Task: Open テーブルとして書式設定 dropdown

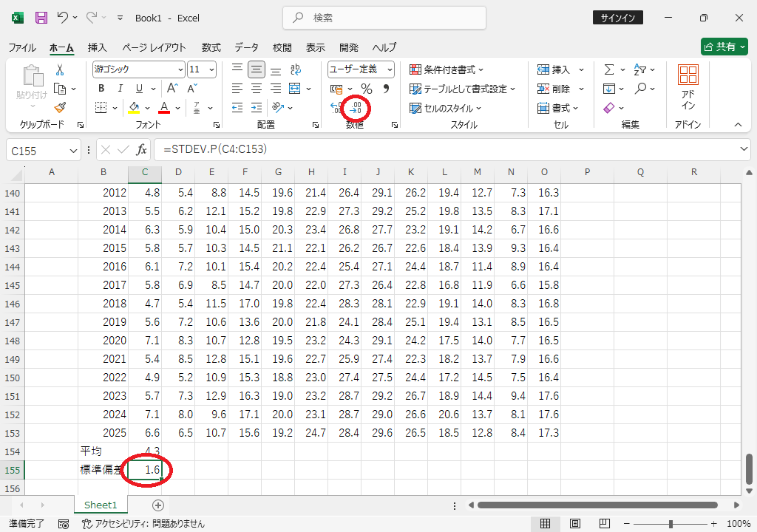Action: [x=462, y=89]
